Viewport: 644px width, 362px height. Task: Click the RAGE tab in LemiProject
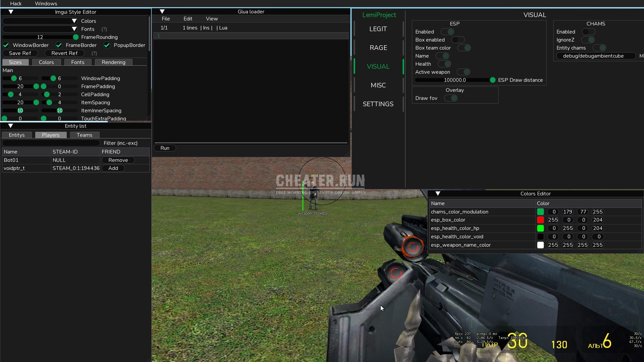pyautogui.click(x=378, y=47)
